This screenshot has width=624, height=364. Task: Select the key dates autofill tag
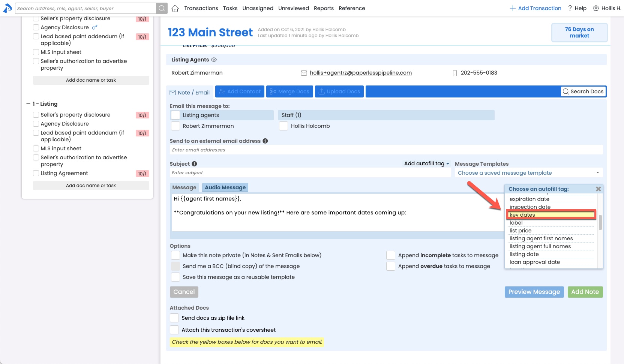coord(551,215)
